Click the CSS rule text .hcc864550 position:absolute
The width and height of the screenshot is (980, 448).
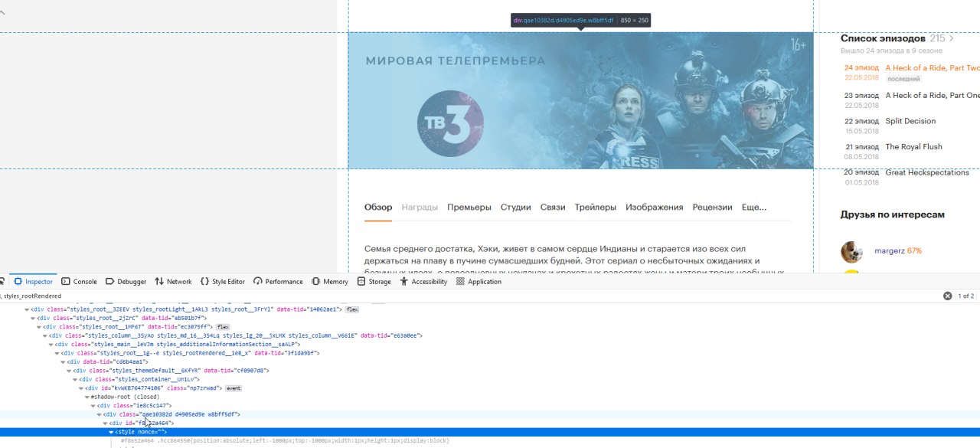[x=285, y=441]
